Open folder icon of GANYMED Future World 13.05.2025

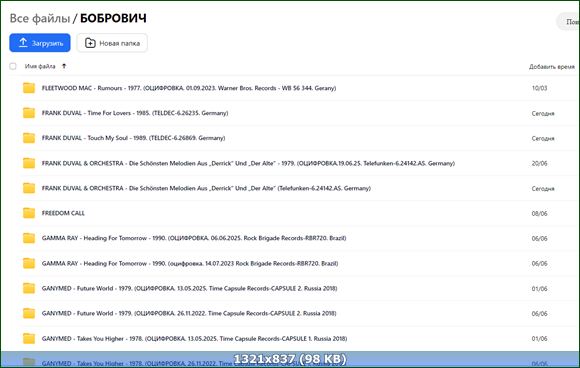click(x=29, y=288)
